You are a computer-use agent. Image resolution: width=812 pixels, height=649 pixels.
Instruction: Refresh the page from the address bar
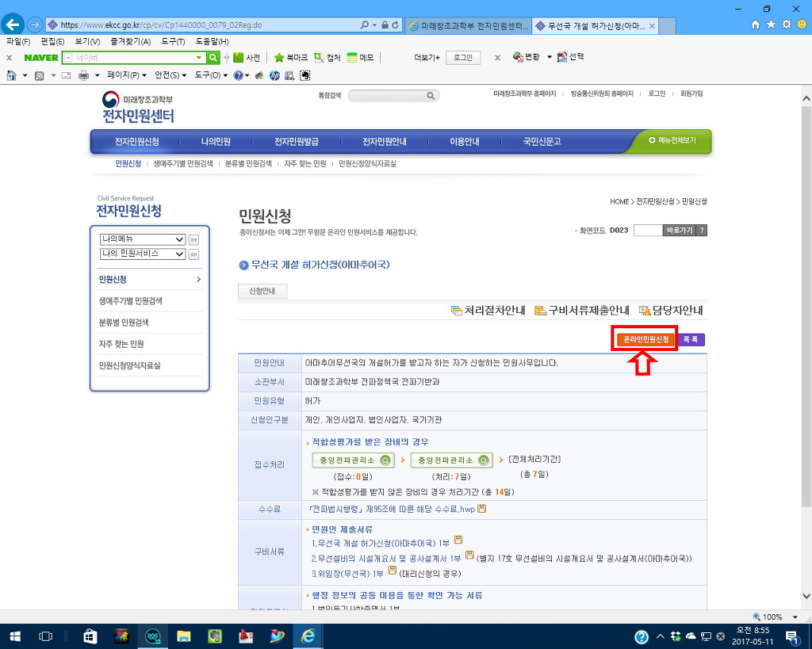coord(395,25)
